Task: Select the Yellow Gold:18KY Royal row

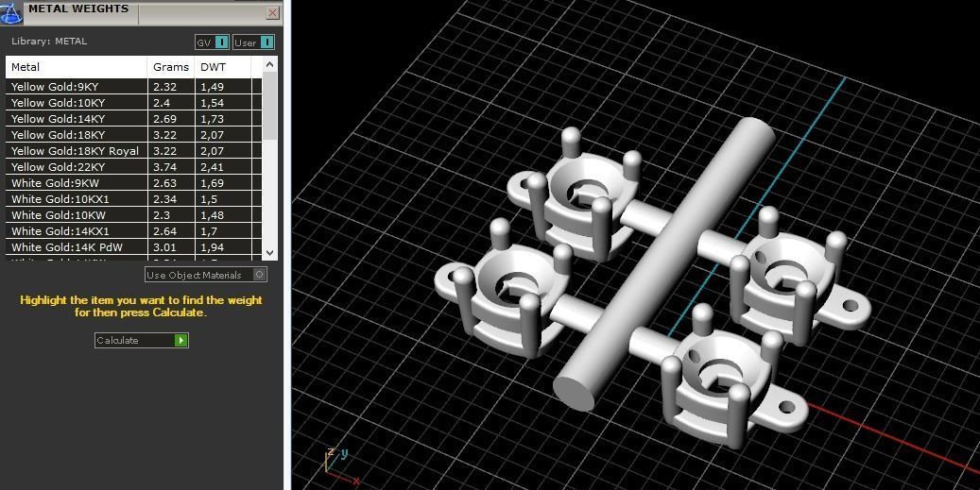Action: point(134,151)
